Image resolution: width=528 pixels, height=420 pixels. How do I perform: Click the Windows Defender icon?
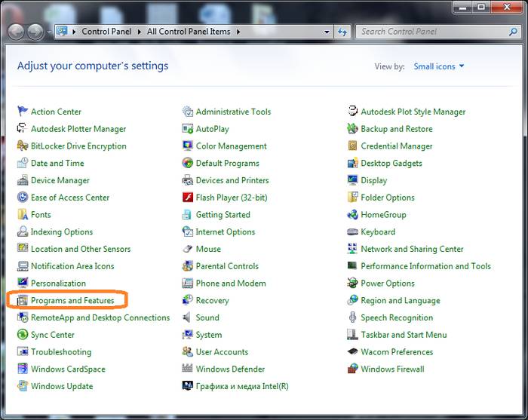188,369
